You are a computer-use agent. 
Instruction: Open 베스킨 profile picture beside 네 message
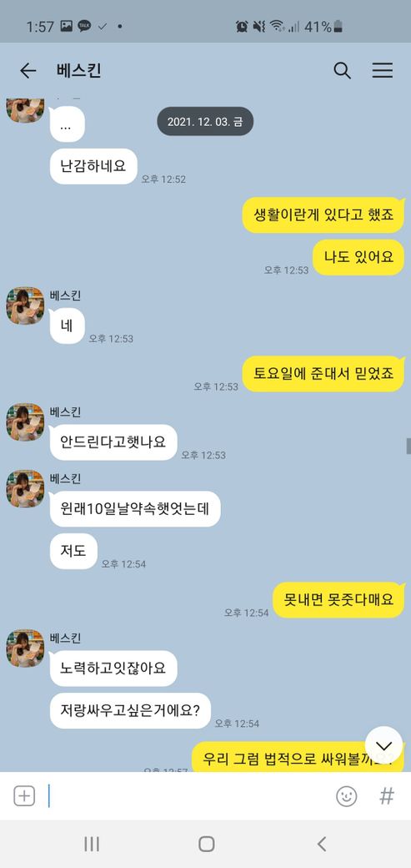coord(25,305)
